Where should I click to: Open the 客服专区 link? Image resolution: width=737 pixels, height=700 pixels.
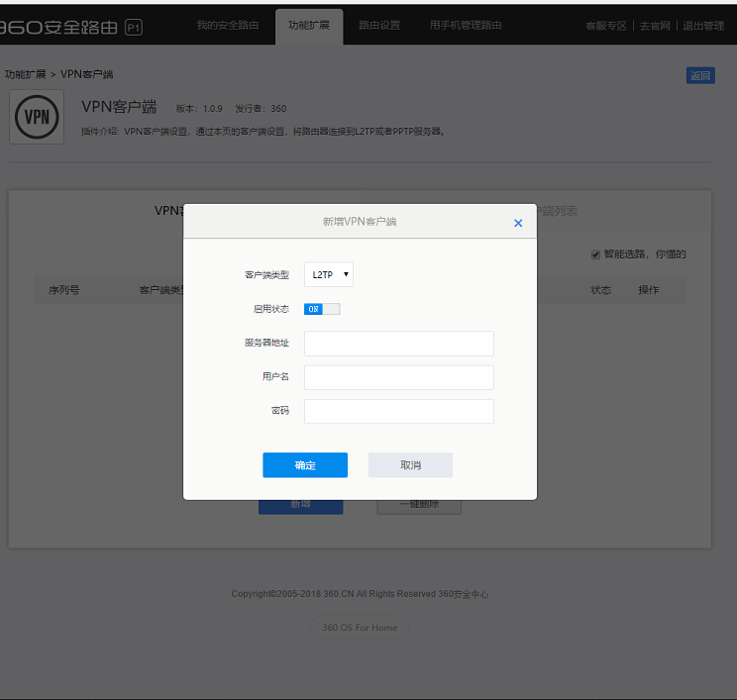pyautogui.click(x=605, y=26)
